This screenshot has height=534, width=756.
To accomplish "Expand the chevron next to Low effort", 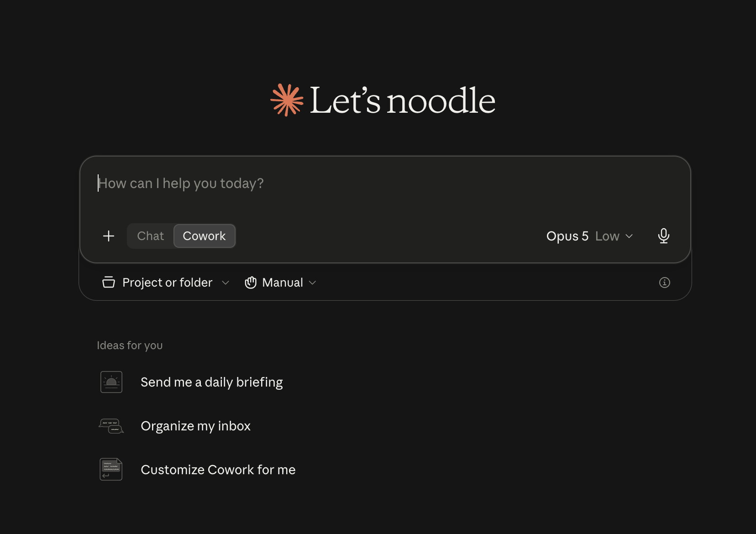I will [629, 236].
